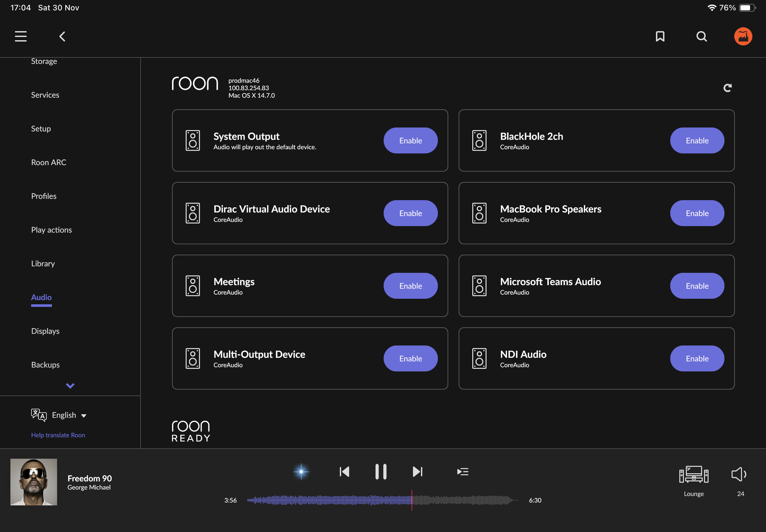Open the Roon ARC settings section
The height and width of the screenshot is (532, 766).
click(49, 162)
